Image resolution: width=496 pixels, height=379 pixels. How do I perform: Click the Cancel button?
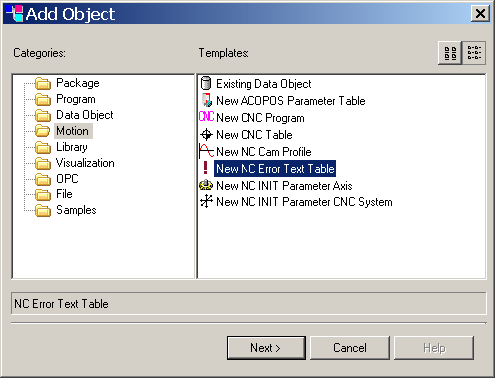click(x=350, y=348)
